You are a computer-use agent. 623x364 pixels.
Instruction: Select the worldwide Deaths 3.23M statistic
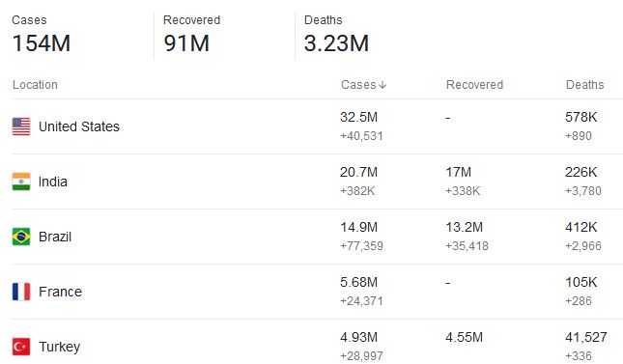tap(336, 34)
